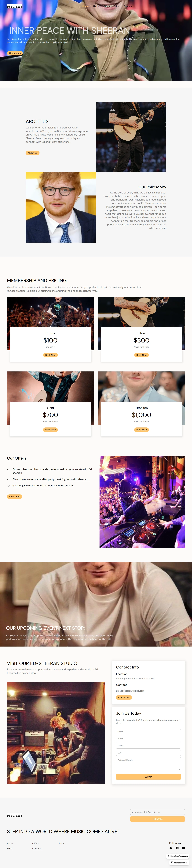The width and height of the screenshot is (192, 868).
Task: Click the Subscribe button in the footer
Action: coord(157,819)
